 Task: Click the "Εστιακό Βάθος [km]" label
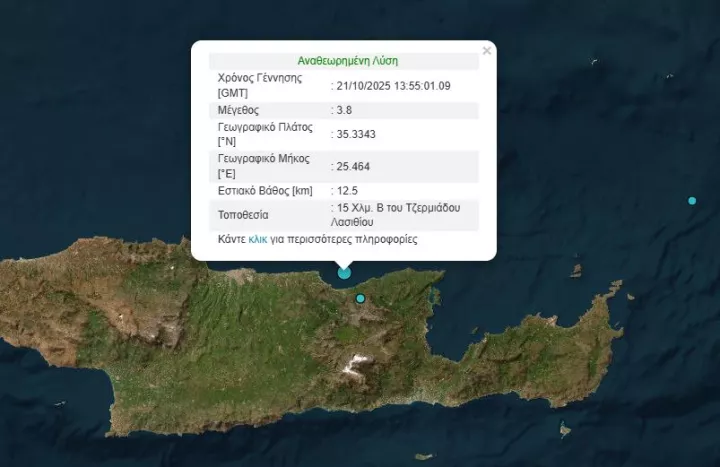tap(265, 190)
